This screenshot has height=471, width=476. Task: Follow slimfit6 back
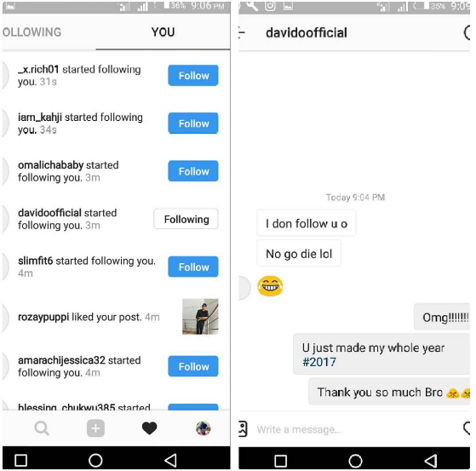pos(193,267)
